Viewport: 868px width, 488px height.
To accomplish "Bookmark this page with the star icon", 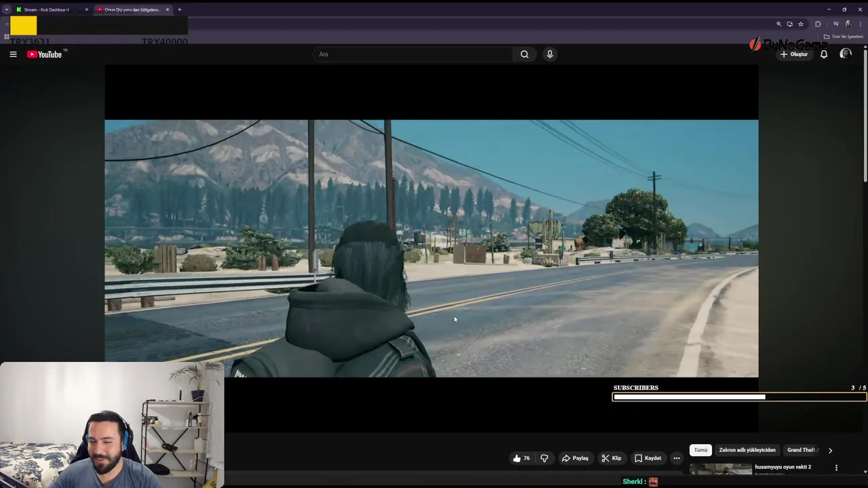I will coord(801,24).
